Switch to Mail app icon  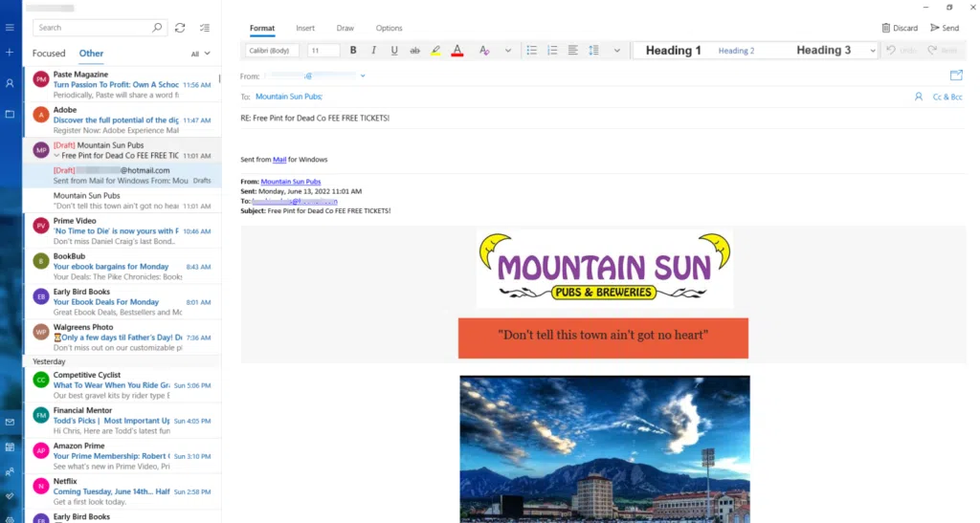[x=10, y=423]
